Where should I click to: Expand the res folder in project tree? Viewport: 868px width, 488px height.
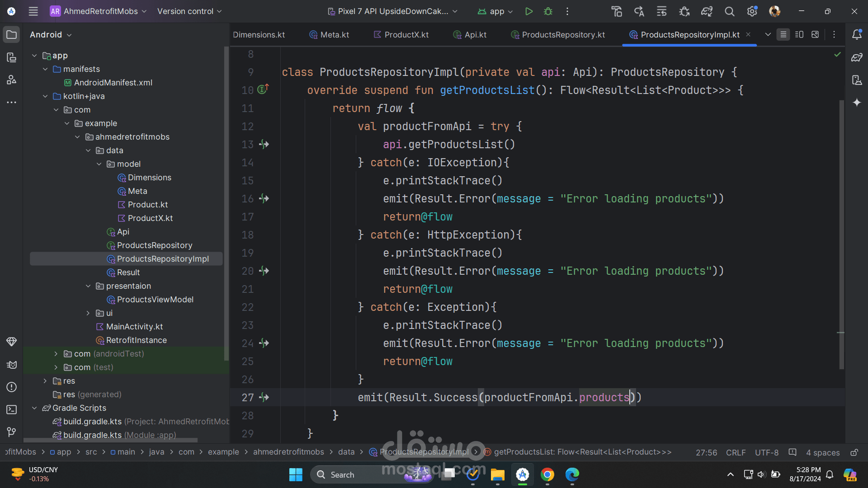[45, 381]
